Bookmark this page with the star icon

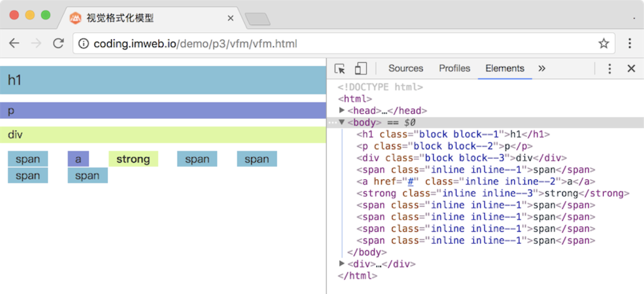604,43
